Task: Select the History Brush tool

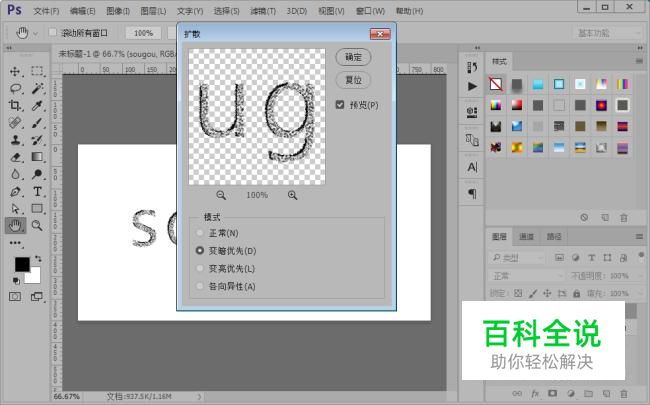Action: click(37, 140)
